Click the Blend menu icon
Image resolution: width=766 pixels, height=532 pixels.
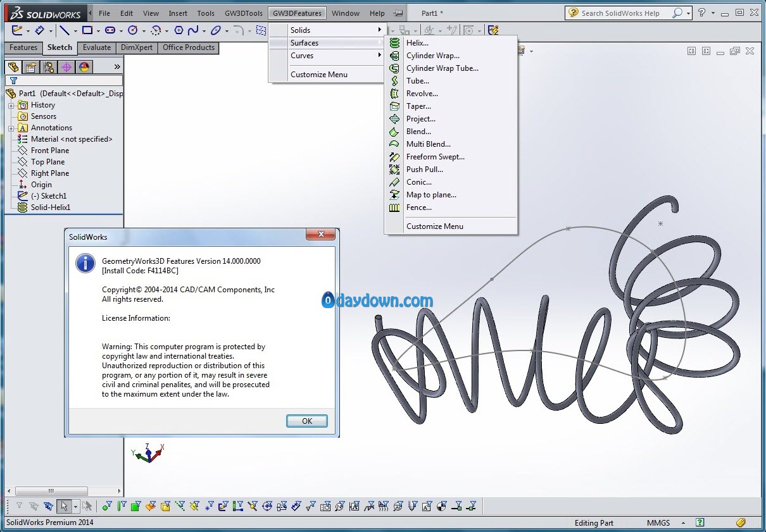(395, 132)
